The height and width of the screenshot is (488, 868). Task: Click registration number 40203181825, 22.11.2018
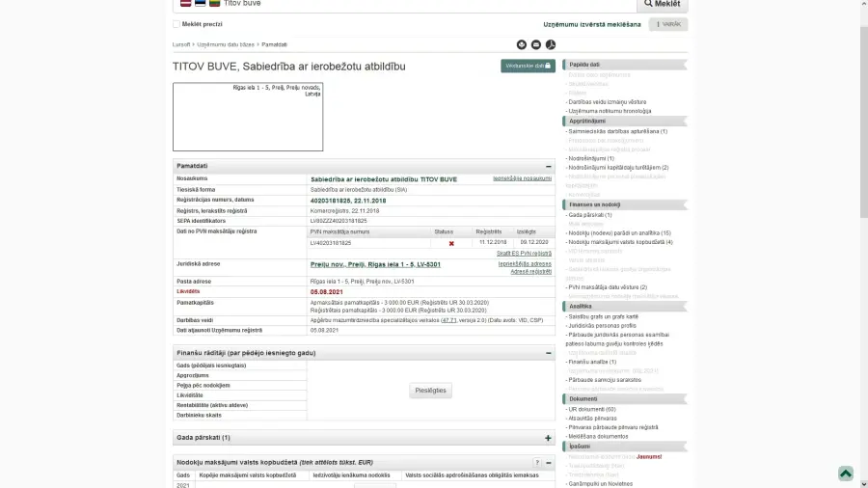coord(348,201)
